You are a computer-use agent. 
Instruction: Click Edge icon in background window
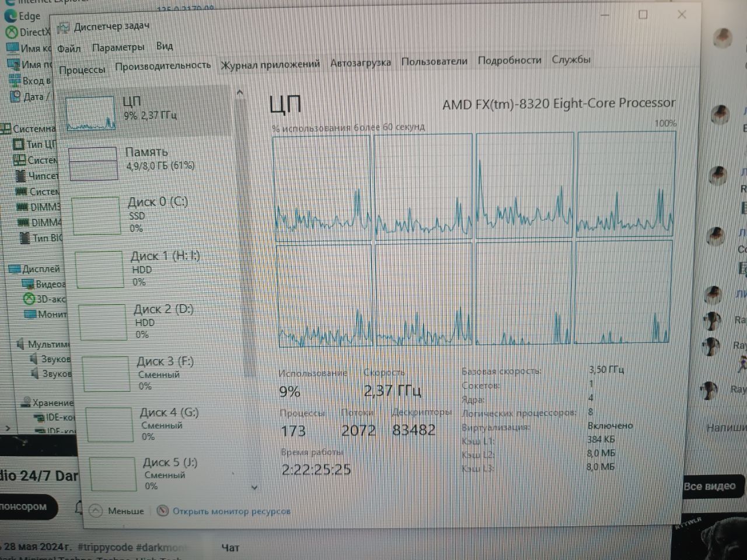[11, 16]
